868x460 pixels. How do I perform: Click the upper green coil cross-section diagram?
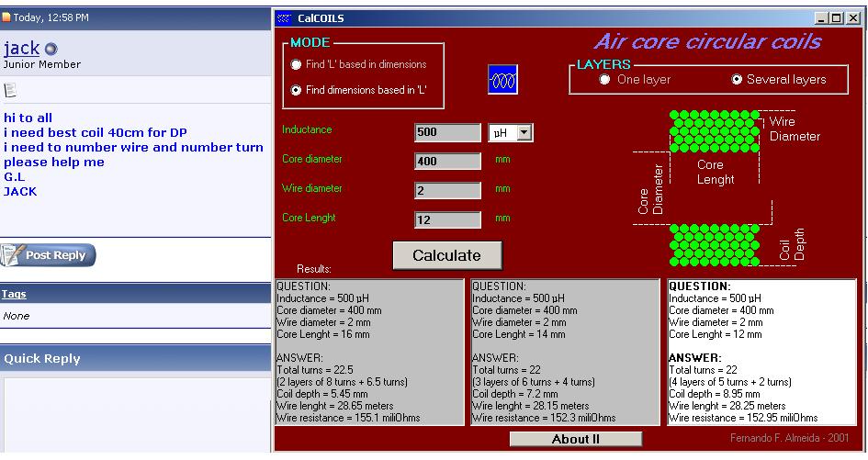pyautogui.click(x=714, y=131)
